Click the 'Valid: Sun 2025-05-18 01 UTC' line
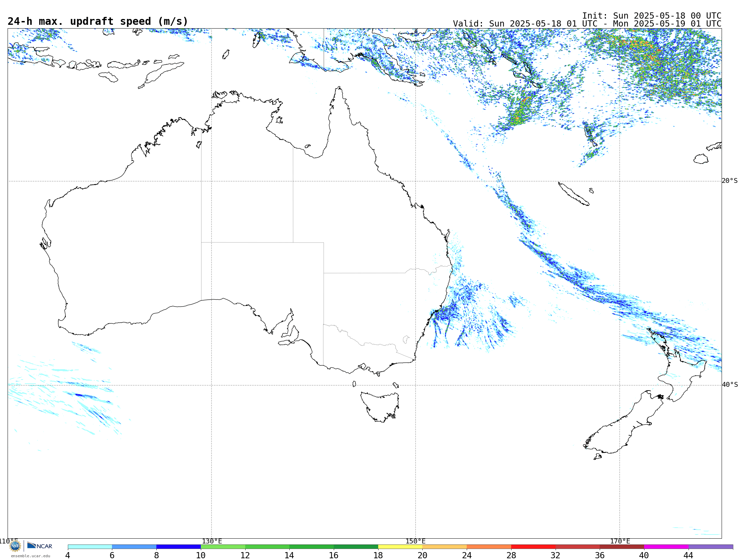The width and height of the screenshot is (744, 560). (587, 24)
